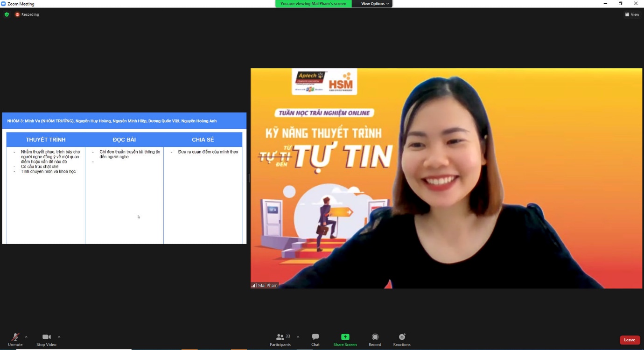
Task: Expand audio options arrow beside Unmute
Action: (26, 337)
